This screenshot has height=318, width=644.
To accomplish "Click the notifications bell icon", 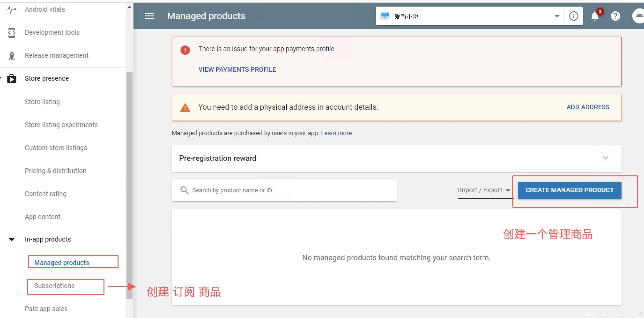I will pos(595,16).
